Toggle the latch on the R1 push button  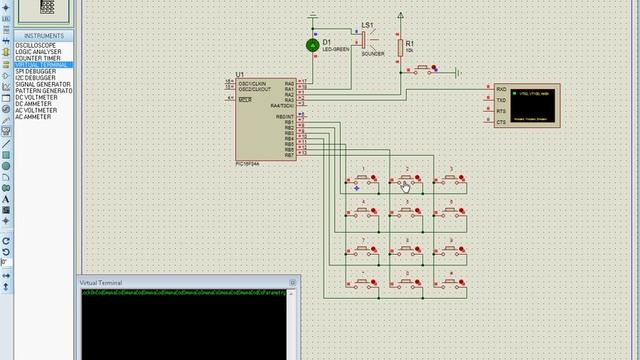(434, 68)
